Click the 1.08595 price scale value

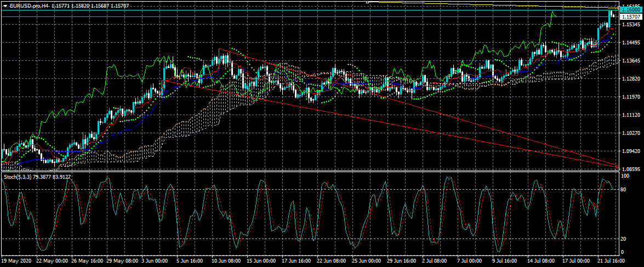pos(630,169)
